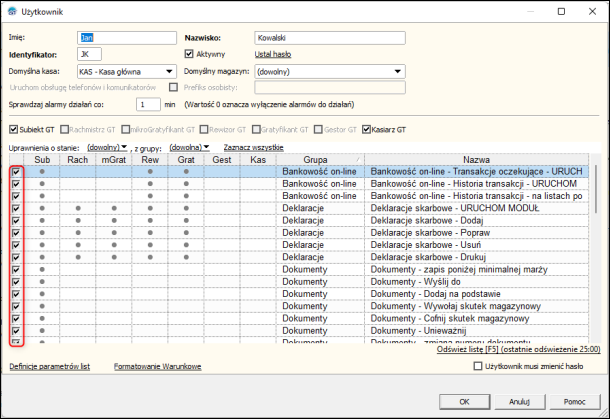Sort by the Grupa column header

point(316,159)
